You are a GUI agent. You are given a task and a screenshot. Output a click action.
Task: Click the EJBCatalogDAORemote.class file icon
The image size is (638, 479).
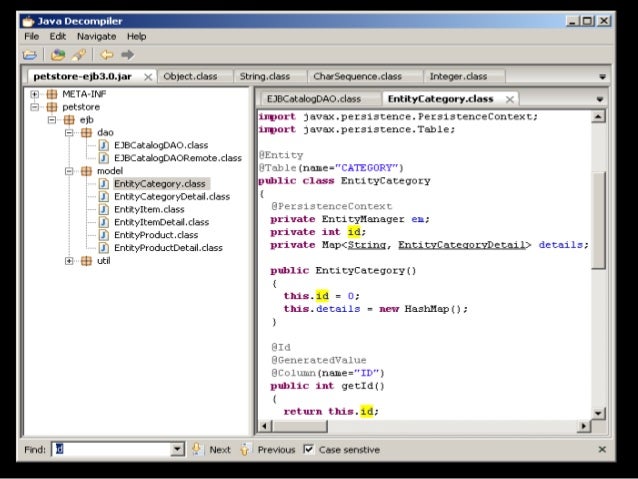(x=104, y=158)
